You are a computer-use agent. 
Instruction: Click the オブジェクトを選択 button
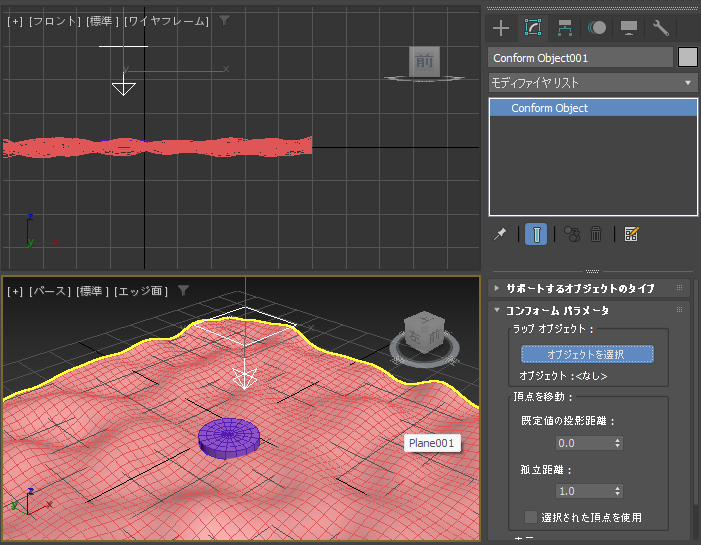pyautogui.click(x=587, y=354)
